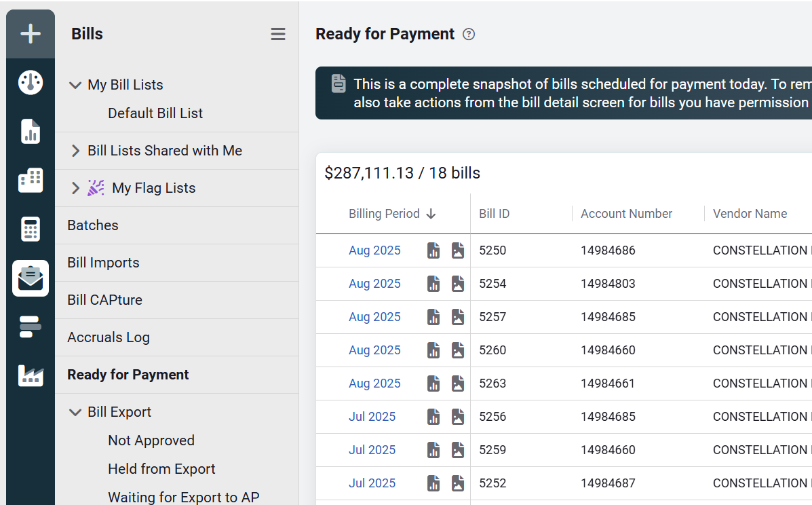Open the calculator sidebar icon
The image size is (812, 505).
coord(31,229)
